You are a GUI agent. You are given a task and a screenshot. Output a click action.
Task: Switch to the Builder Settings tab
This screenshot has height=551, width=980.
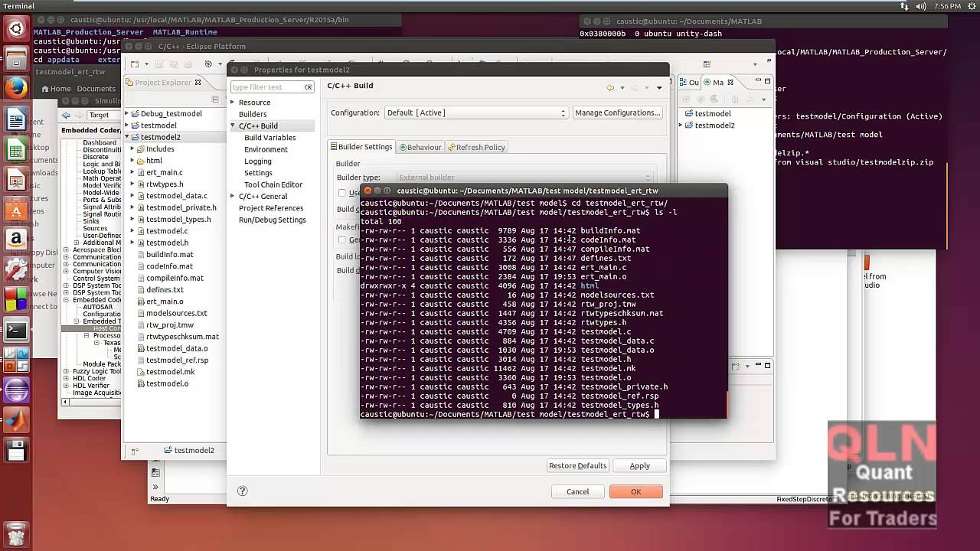pos(361,147)
